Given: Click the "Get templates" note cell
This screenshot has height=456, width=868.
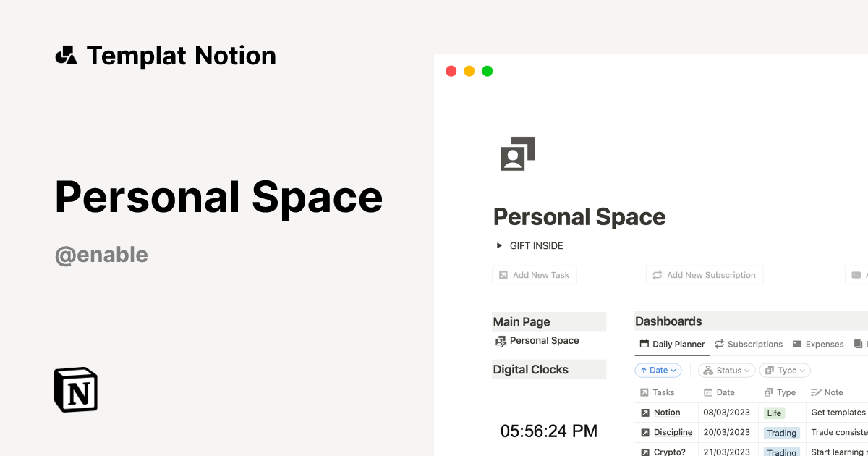Looking at the screenshot, I should [x=838, y=413].
